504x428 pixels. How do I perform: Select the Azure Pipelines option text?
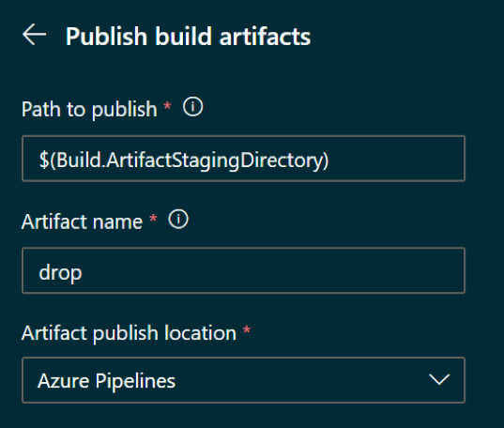(107, 381)
